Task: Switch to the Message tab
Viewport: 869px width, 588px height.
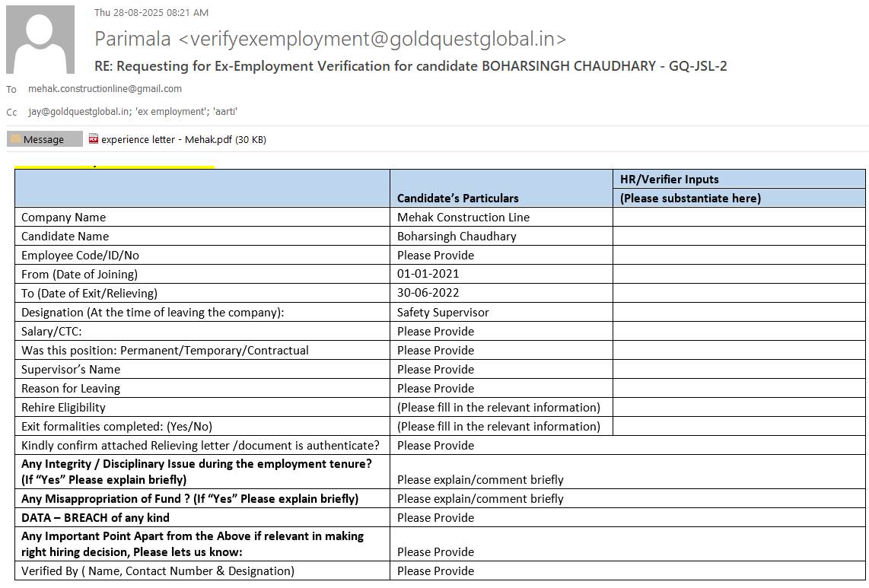Action: (x=44, y=139)
